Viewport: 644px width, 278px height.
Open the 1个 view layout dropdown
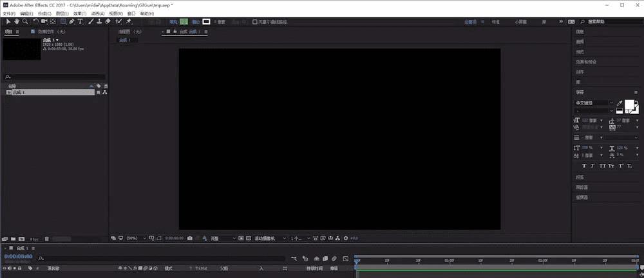301,238
